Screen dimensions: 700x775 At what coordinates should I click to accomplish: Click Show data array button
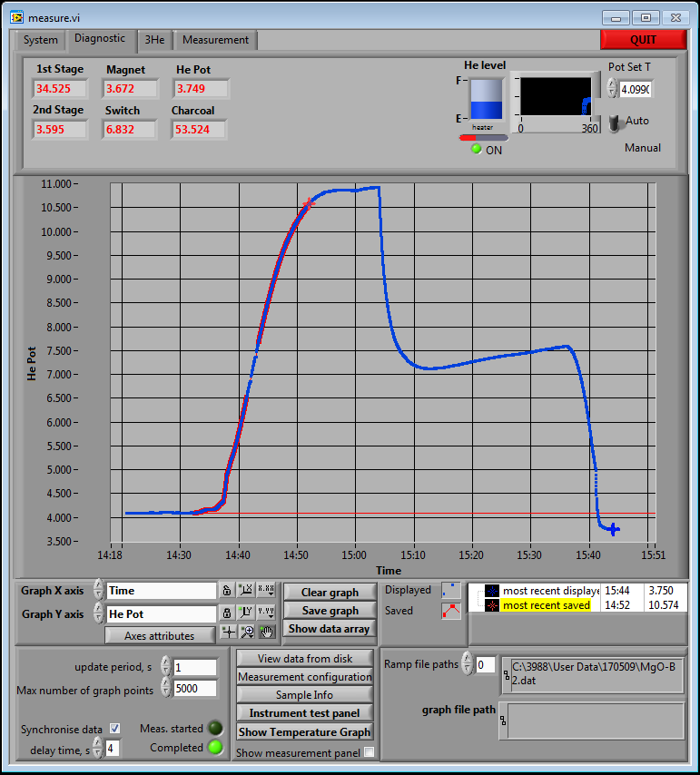tap(330, 629)
